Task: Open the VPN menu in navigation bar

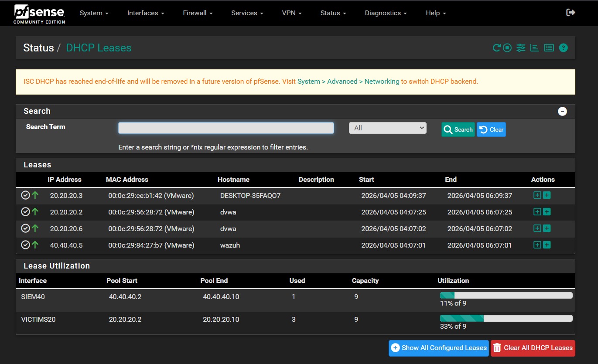Action: point(292,13)
